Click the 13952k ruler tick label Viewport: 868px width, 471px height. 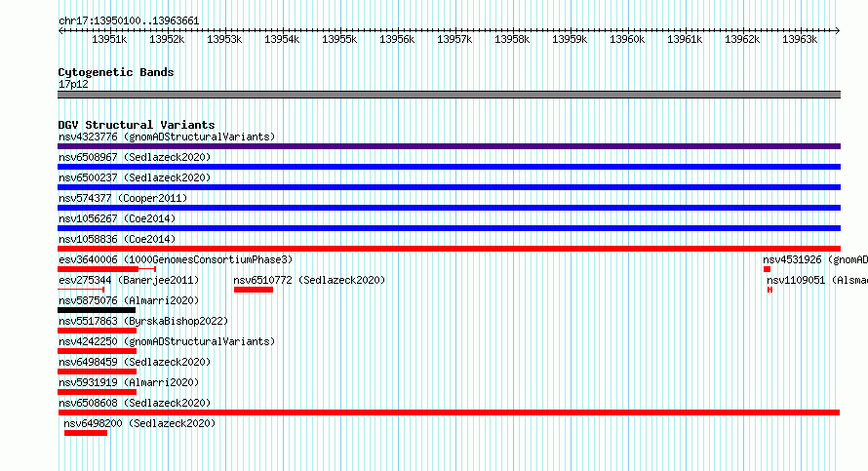click(167, 39)
